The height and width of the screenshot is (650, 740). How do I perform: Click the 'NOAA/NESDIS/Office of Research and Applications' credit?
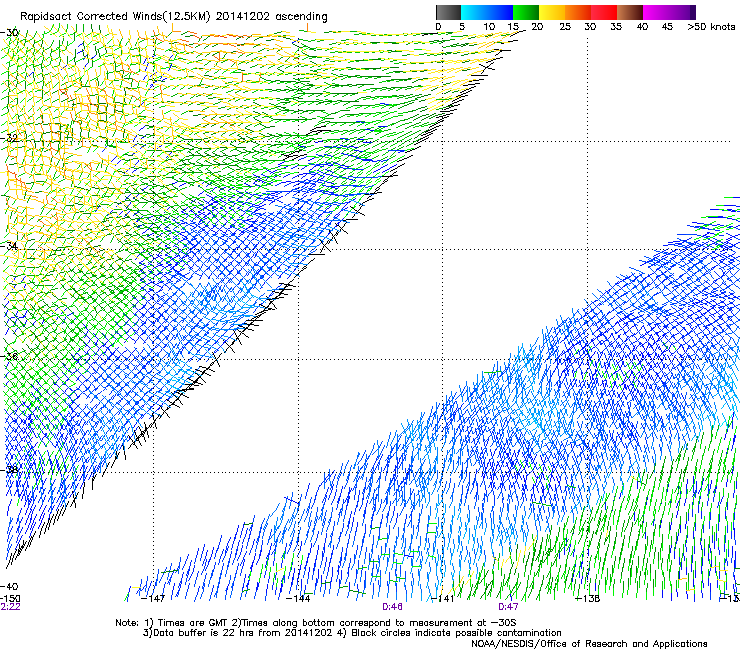pyautogui.click(x=589, y=644)
